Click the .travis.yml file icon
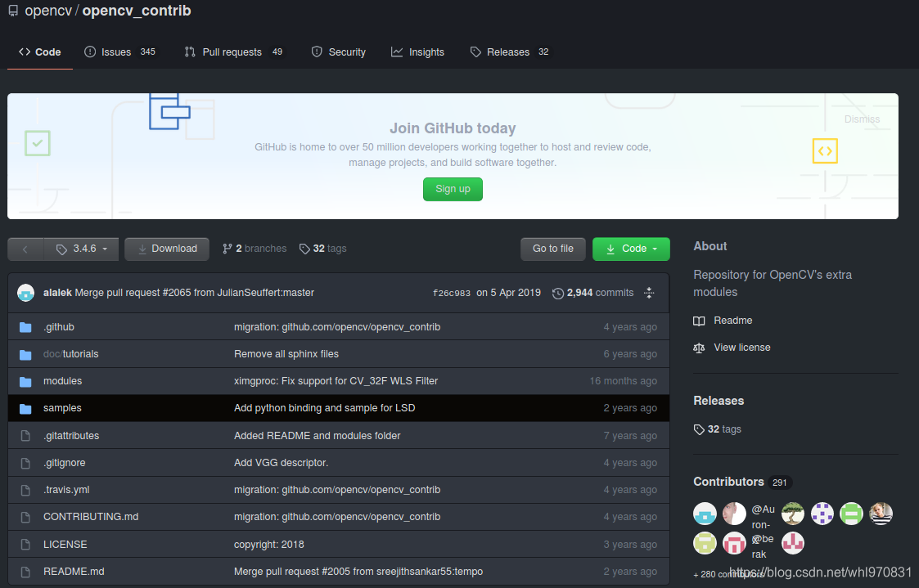The width and height of the screenshot is (919, 588). tap(25, 490)
